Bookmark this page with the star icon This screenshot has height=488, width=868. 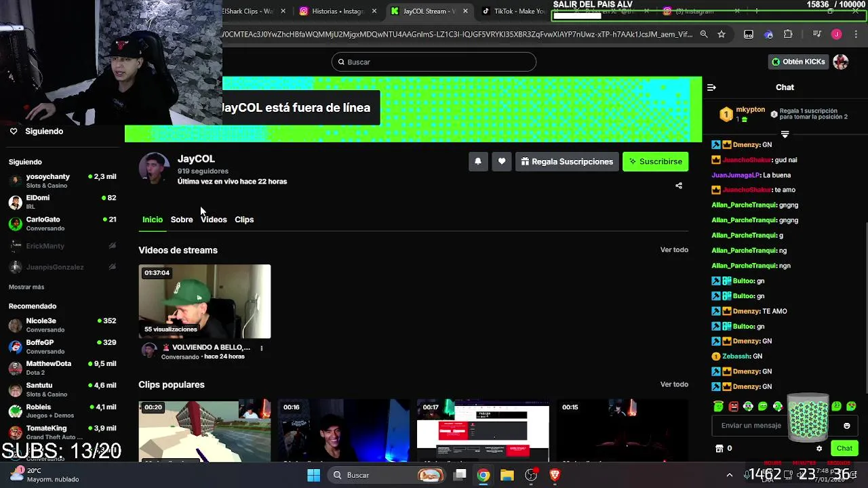tap(722, 34)
